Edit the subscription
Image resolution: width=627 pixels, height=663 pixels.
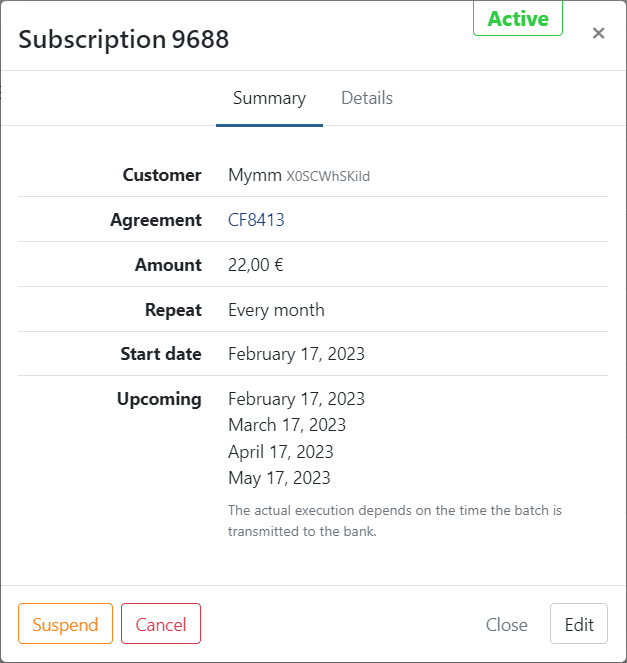point(579,624)
